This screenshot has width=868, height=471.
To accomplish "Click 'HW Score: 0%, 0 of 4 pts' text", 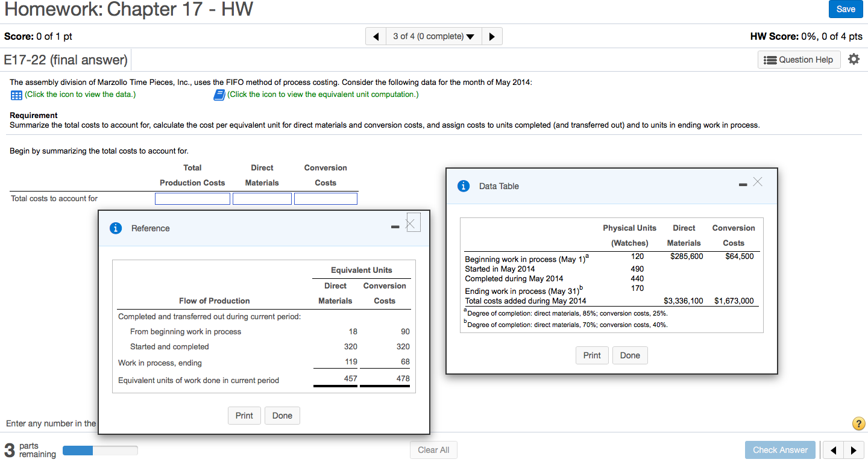I will (806, 36).
